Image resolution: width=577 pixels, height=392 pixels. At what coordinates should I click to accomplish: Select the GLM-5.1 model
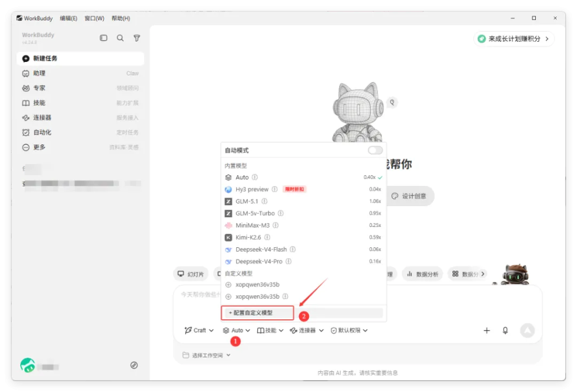pos(304,201)
